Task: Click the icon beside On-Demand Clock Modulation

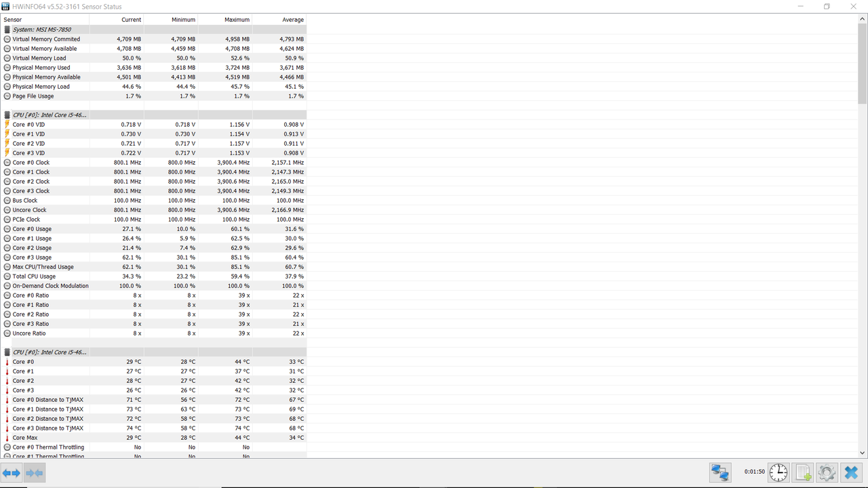Action: coord(7,286)
